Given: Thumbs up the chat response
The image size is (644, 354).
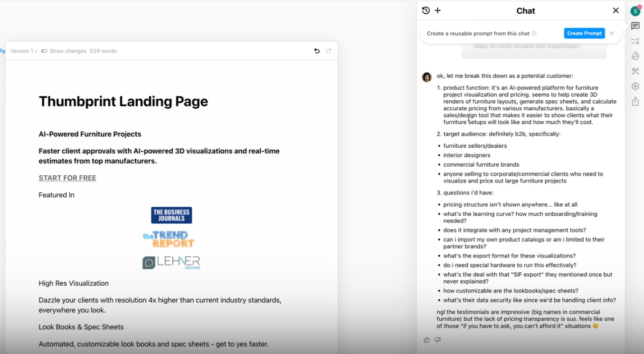Looking at the screenshot, I should point(426,340).
